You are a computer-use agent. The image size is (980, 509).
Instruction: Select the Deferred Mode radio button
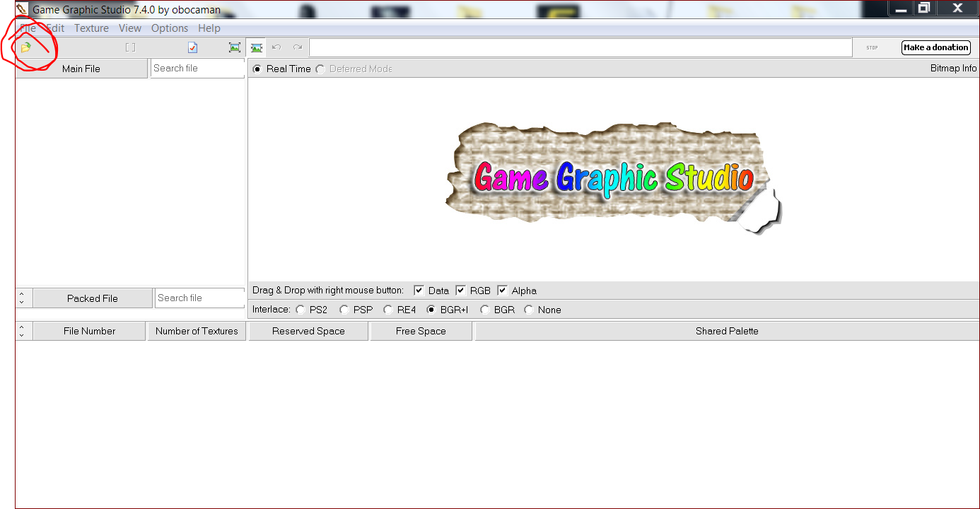coord(320,69)
